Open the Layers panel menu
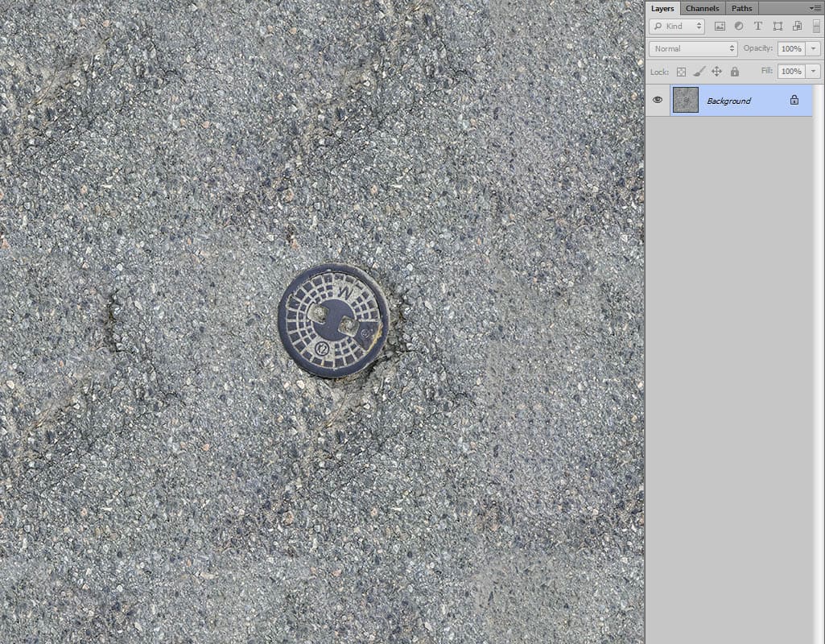825x644 pixels. 815,8
